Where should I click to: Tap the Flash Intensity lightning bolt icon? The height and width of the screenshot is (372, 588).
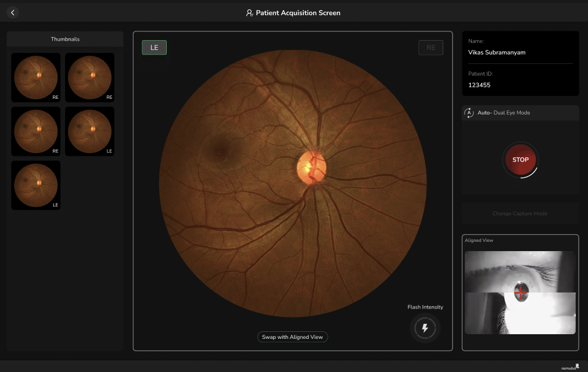tap(425, 328)
